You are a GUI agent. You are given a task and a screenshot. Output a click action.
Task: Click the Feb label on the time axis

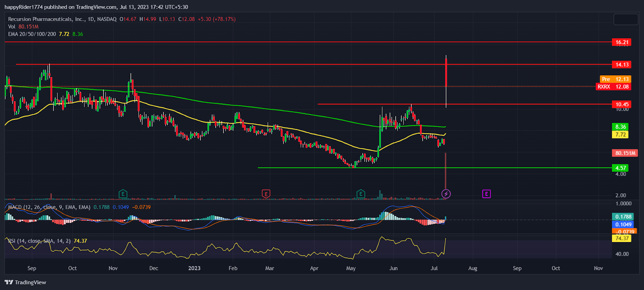tap(233, 268)
